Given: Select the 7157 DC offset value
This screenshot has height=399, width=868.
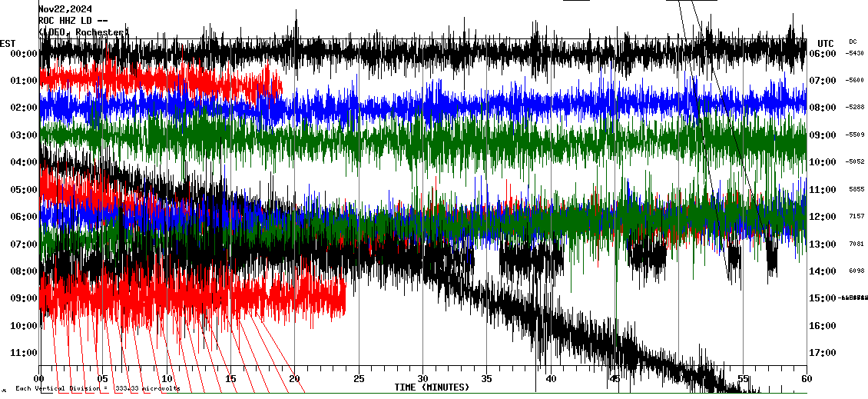Looking at the screenshot, I should (856, 217).
